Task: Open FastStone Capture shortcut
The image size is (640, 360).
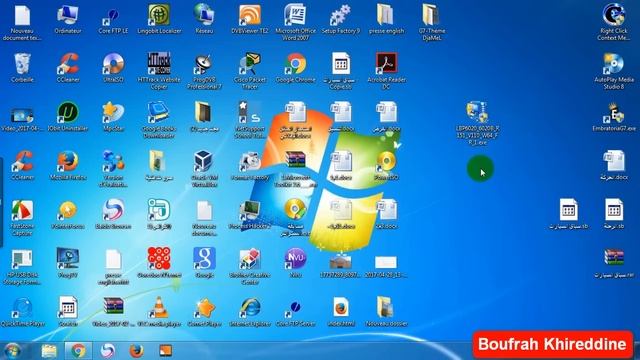Action: click(x=22, y=218)
